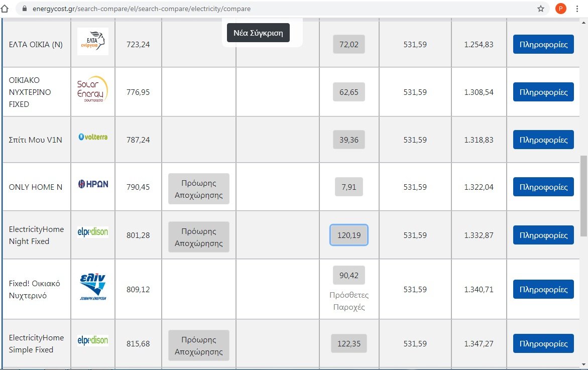588x370 pixels.
Task: Click the Volterra logo
Action: pyautogui.click(x=93, y=137)
